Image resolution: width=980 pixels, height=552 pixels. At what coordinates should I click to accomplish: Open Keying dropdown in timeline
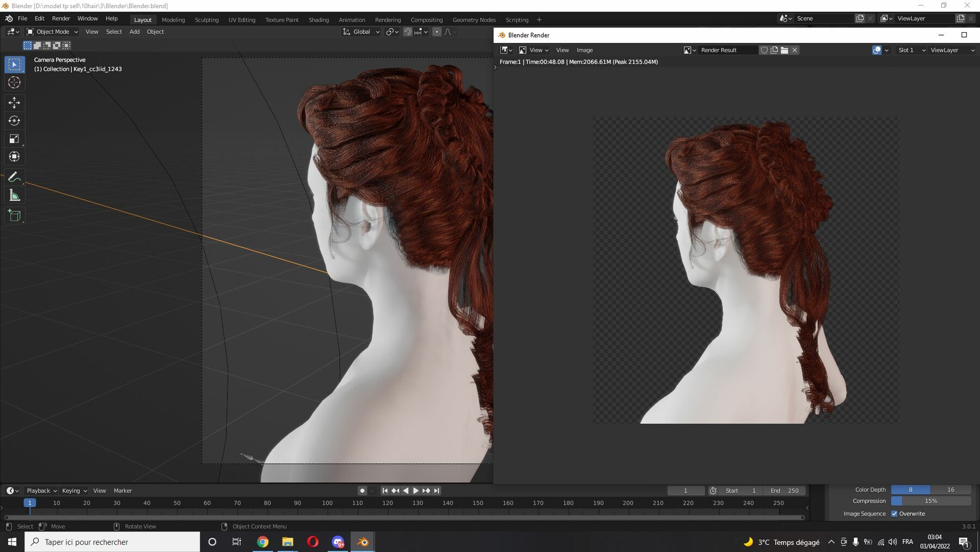(74, 491)
